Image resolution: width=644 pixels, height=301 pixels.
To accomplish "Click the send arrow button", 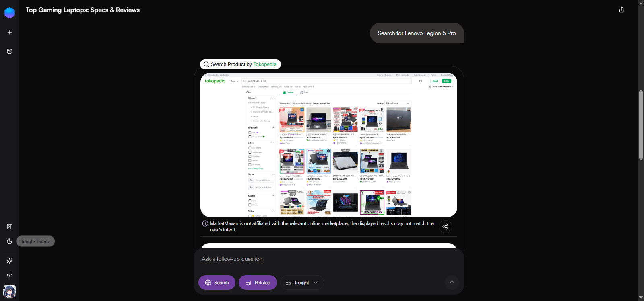I will click(452, 283).
